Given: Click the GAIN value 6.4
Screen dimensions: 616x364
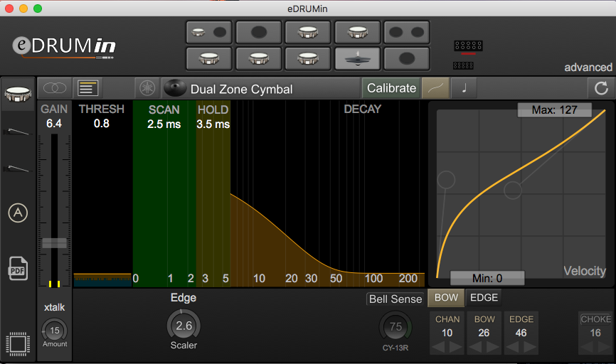Looking at the screenshot, I should 54,124.
